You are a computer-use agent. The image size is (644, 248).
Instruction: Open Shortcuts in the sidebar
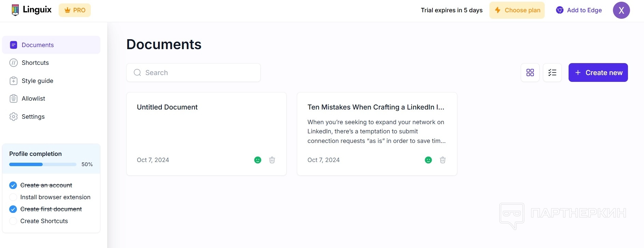35,63
